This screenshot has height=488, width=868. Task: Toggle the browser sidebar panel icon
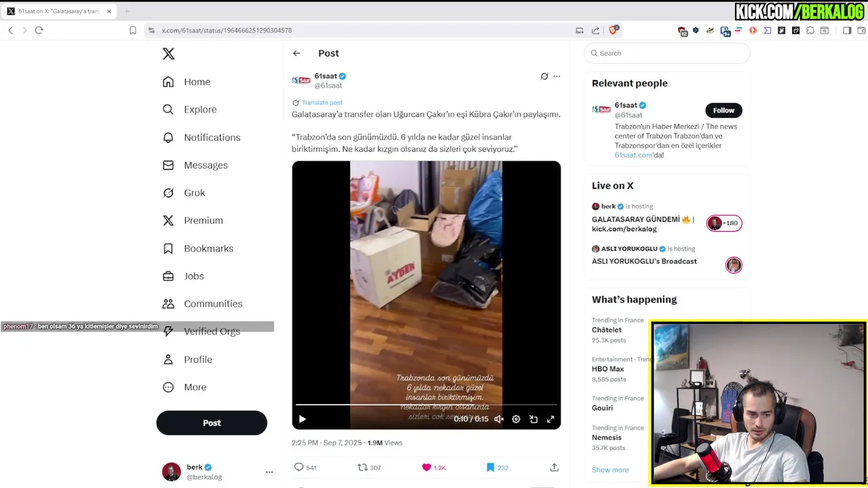[847, 30]
